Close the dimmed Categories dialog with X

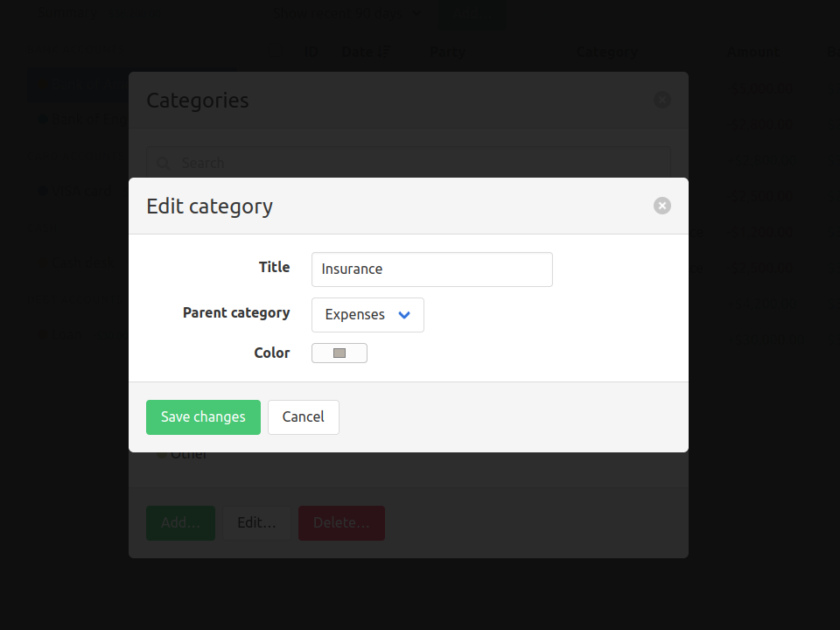[662, 100]
